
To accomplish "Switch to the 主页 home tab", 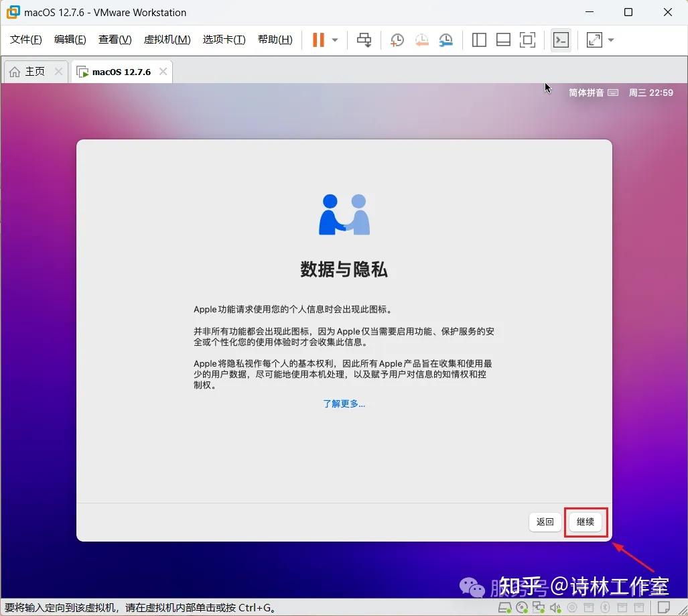I will (x=35, y=72).
